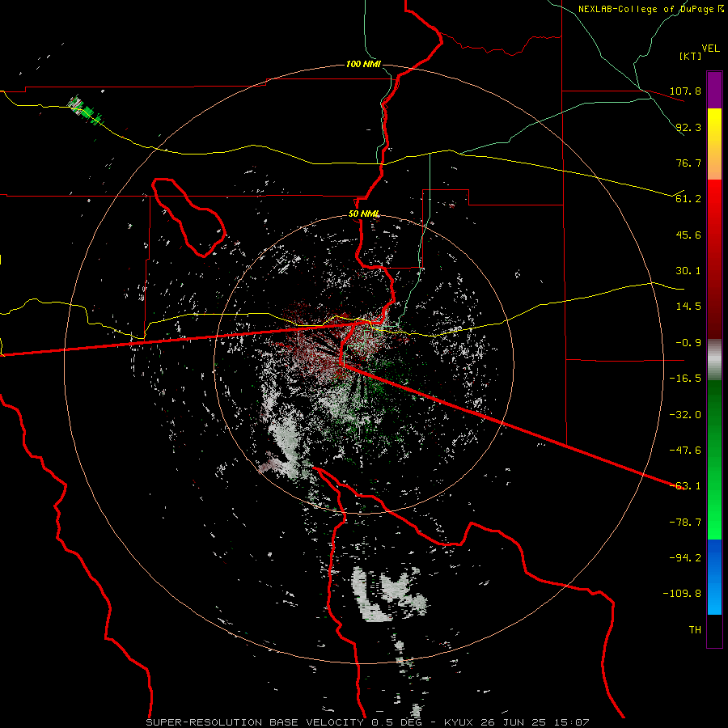Screen dimensions: 728x728
Task: Click the -63.1 value on the velocity scale
Action: tap(685, 486)
